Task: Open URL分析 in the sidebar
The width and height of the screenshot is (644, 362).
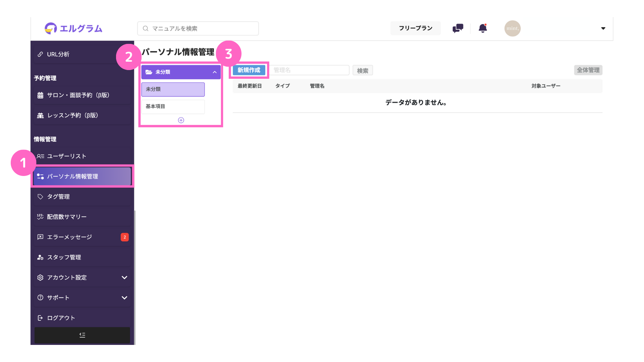Action: [x=82, y=54]
